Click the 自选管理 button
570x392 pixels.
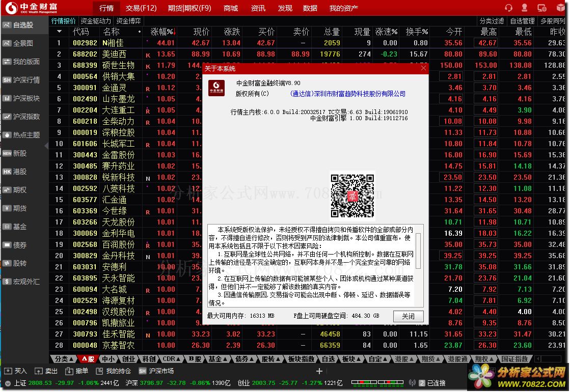coord(523,21)
